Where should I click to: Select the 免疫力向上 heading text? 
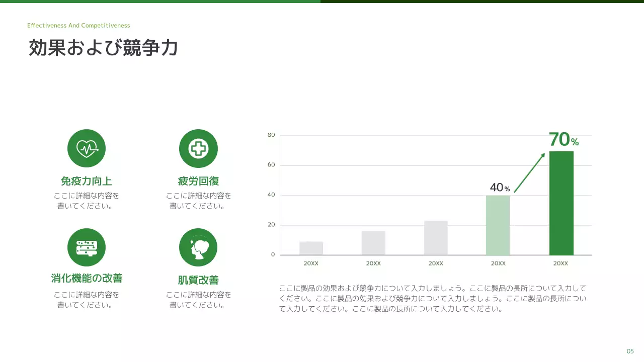pyautogui.click(x=87, y=181)
